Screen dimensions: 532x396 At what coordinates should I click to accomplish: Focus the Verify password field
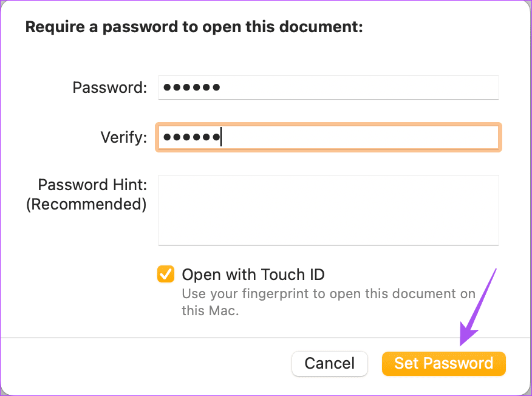click(x=328, y=137)
